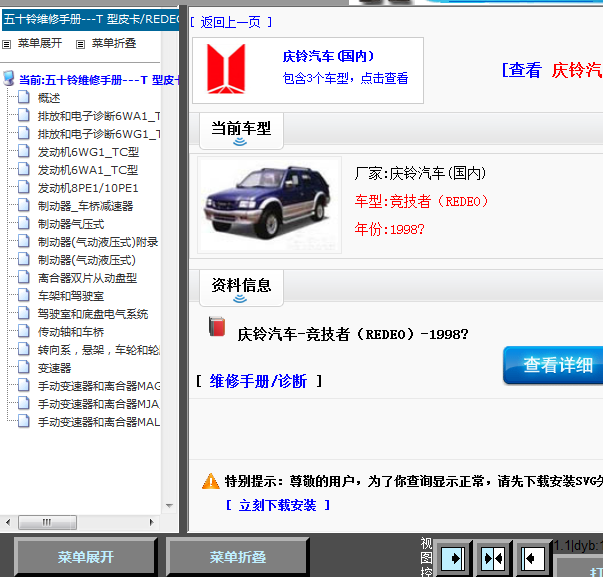Click the orange warning triangle icon
The height and width of the screenshot is (577, 603).
tap(211, 481)
